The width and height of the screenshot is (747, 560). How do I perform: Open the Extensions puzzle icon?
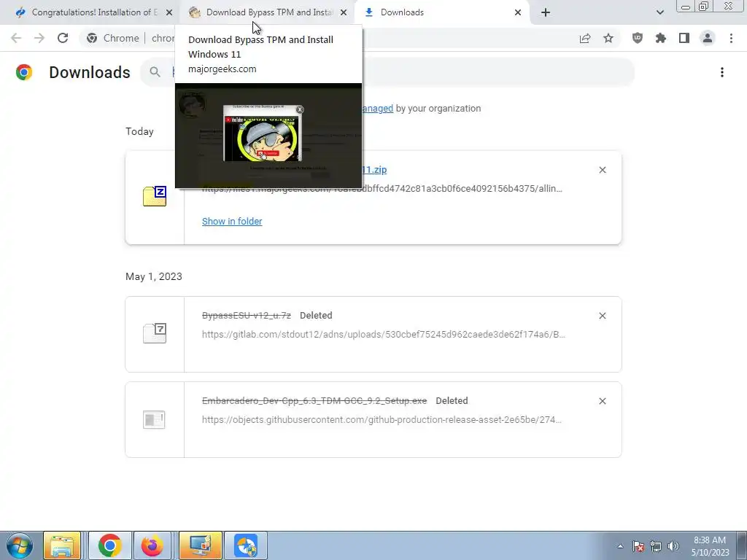point(661,38)
